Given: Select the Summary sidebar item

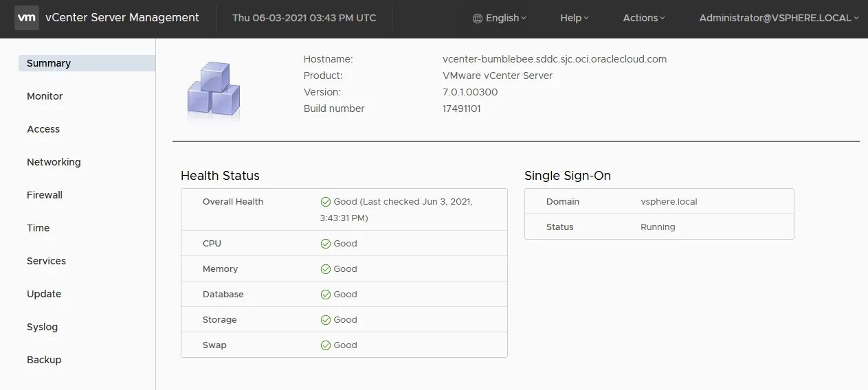Looking at the screenshot, I should [87, 63].
